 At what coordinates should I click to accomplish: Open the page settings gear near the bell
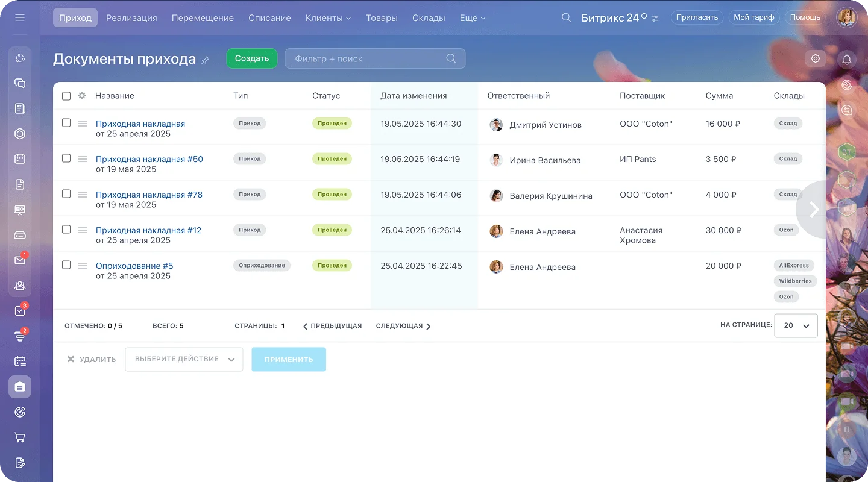815,58
